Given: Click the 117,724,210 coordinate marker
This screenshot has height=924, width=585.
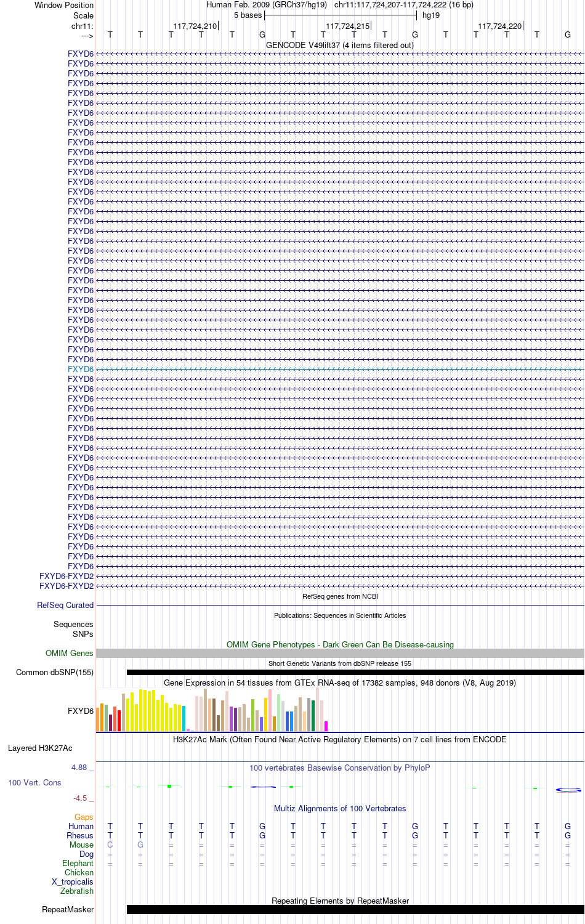Looking at the screenshot, I should click(x=195, y=26).
